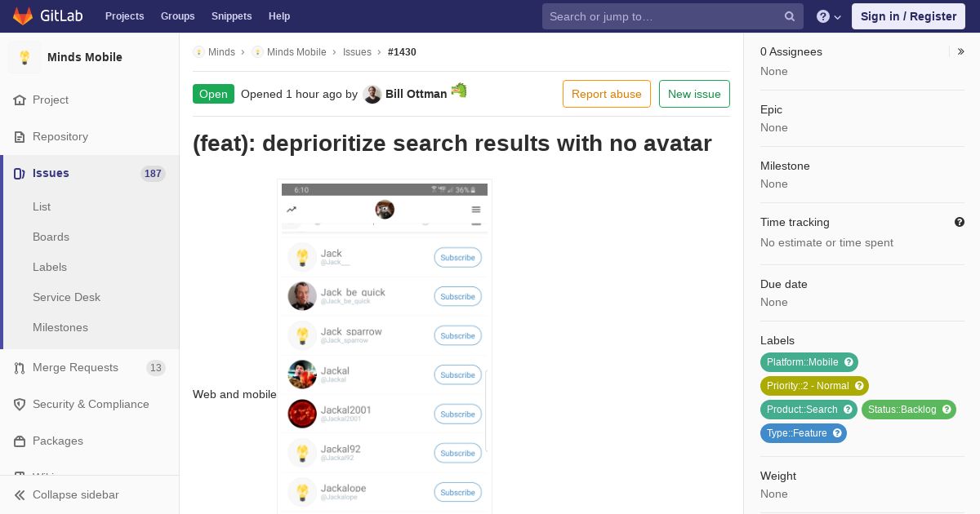Click #1430 breadcrumb link
980x514 pixels.
402,52
